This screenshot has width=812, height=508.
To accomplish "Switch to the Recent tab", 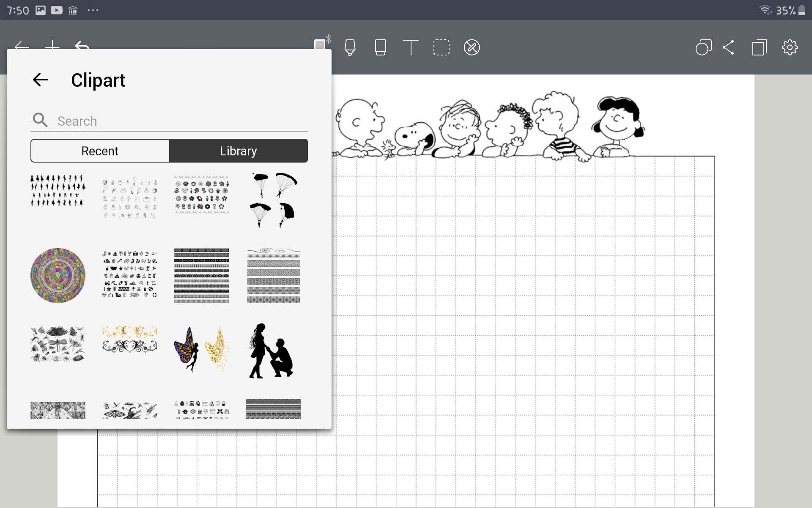I will pyautogui.click(x=100, y=151).
